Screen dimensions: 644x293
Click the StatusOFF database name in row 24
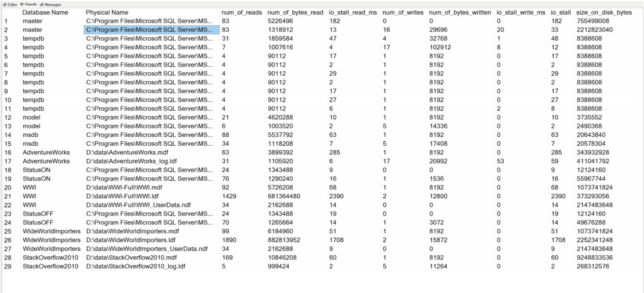coord(38,223)
